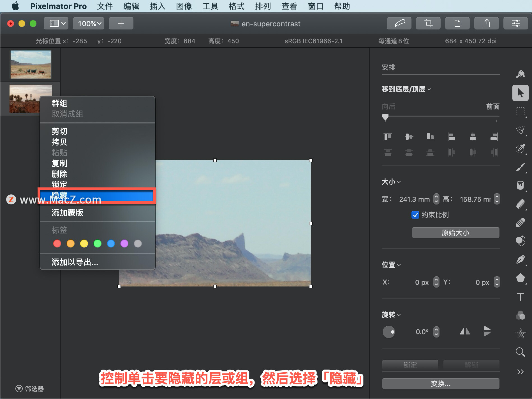The image size is (532, 399).
Task: Select the Paint brush tool
Action: [520, 167]
